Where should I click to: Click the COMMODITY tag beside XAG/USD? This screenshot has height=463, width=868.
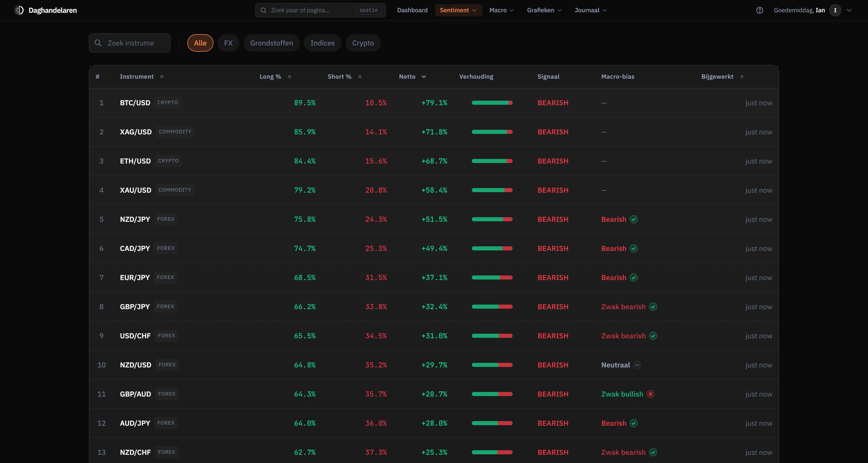tap(175, 132)
